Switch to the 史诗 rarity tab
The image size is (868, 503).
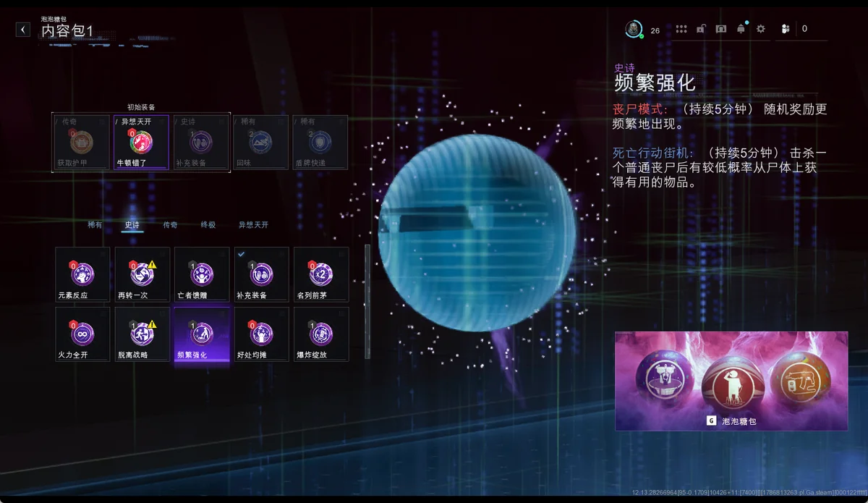(x=132, y=225)
